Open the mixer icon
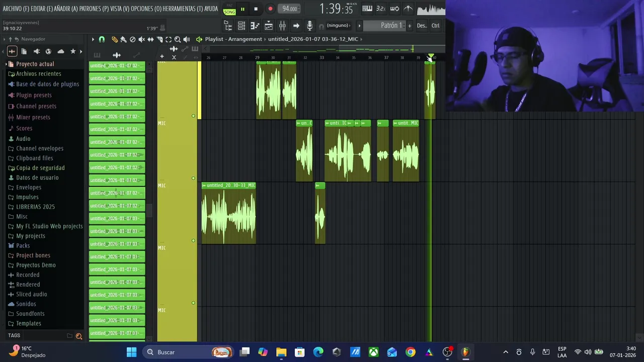644x362 pixels. pos(282,26)
